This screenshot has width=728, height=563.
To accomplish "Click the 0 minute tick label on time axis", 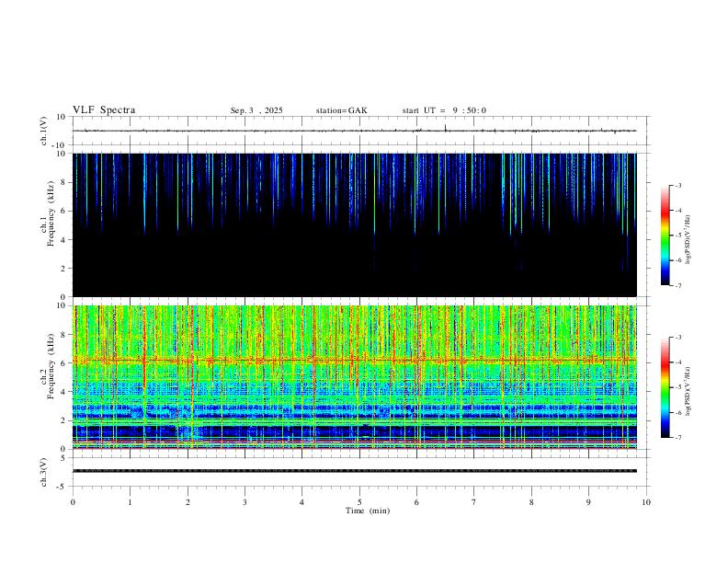I will point(73,502).
